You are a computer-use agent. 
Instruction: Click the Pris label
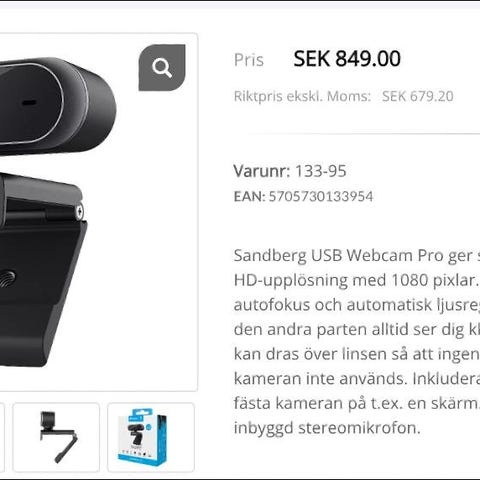pyautogui.click(x=249, y=60)
